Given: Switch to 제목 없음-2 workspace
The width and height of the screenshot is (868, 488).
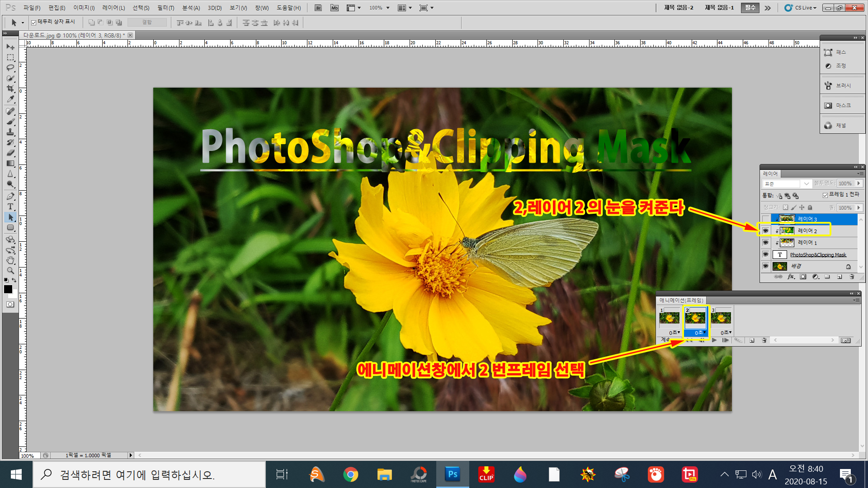Looking at the screenshot, I should point(679,8).
